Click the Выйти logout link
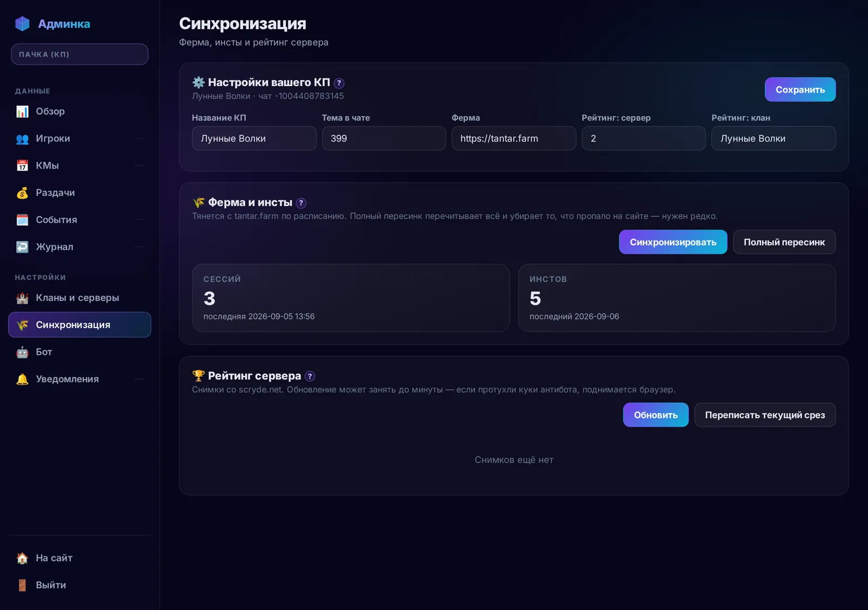868x610 pixels. click(80, 585)
